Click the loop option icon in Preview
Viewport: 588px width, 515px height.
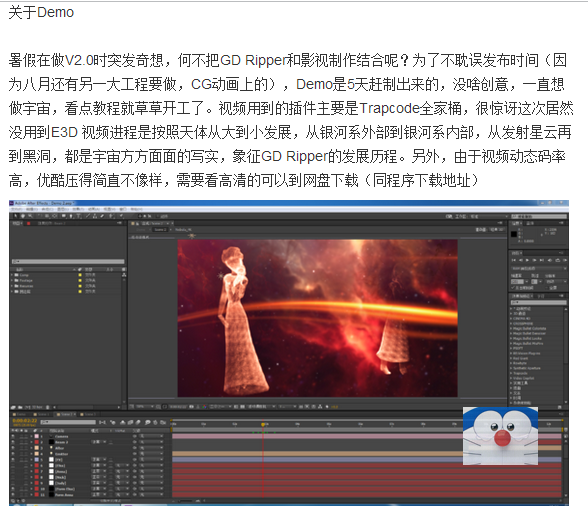pos(558,260)
